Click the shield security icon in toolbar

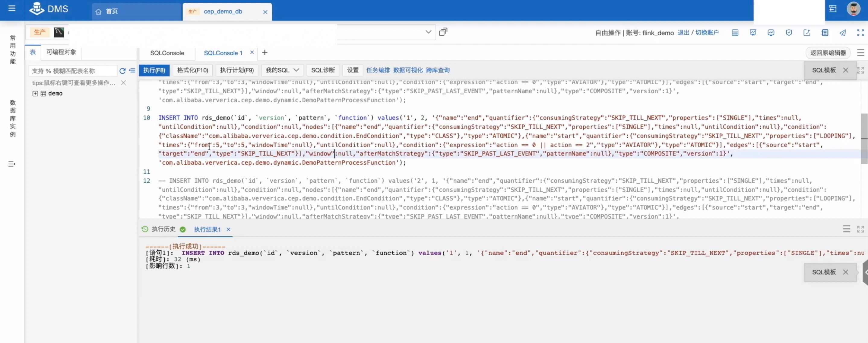788,33
